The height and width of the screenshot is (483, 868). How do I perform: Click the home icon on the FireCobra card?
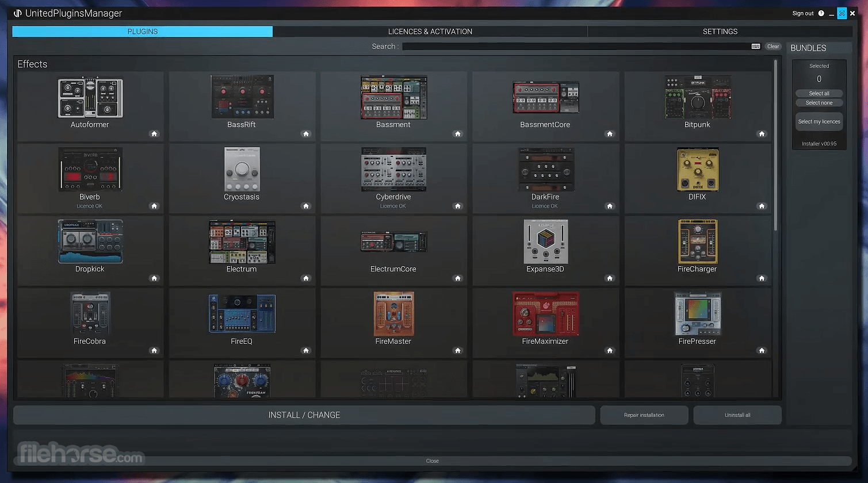coord(154,350)
